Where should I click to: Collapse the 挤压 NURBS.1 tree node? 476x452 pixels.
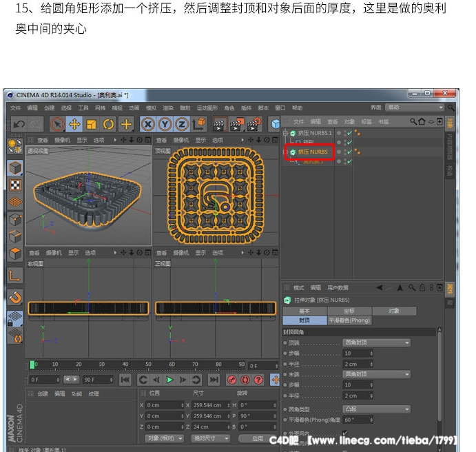click(x=285, y=133)
